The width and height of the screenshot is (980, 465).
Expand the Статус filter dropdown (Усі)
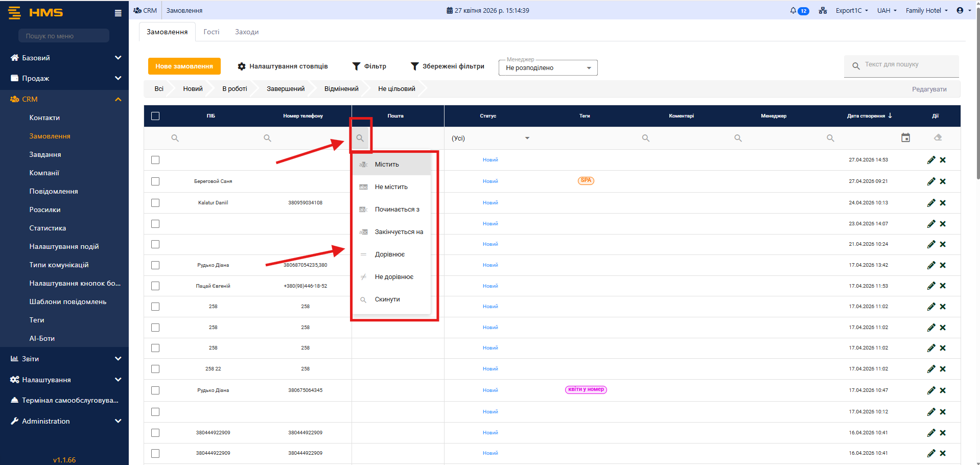[490, 138]
